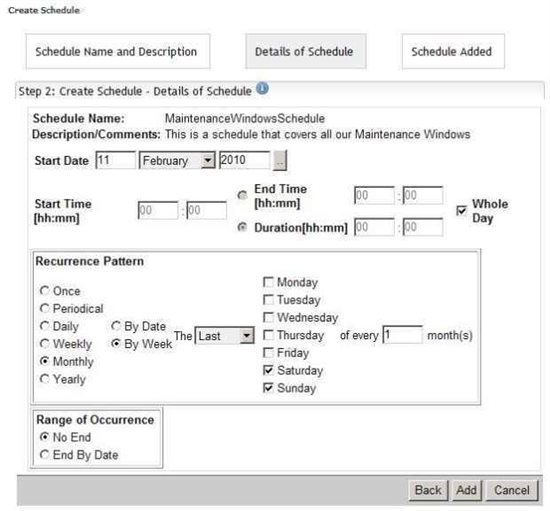Select the Yearly recurrence radio button
This screenshot has width=550, height=511.
coord(45,379)
